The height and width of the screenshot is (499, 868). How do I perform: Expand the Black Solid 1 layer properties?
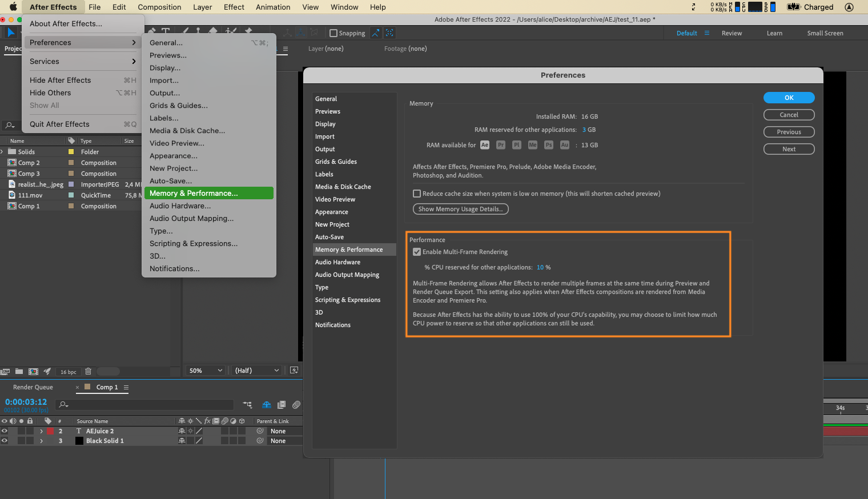point(41,441)
